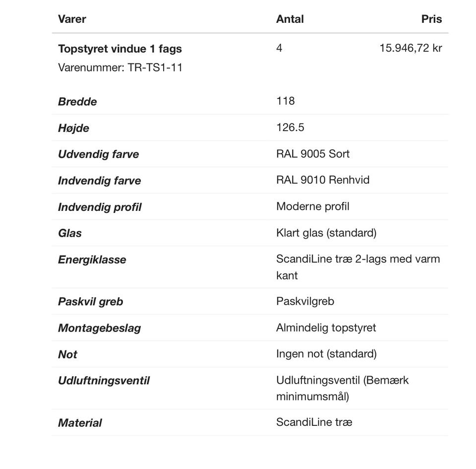
Task: Click the Højde value 126.5
Action: point(290,128)
